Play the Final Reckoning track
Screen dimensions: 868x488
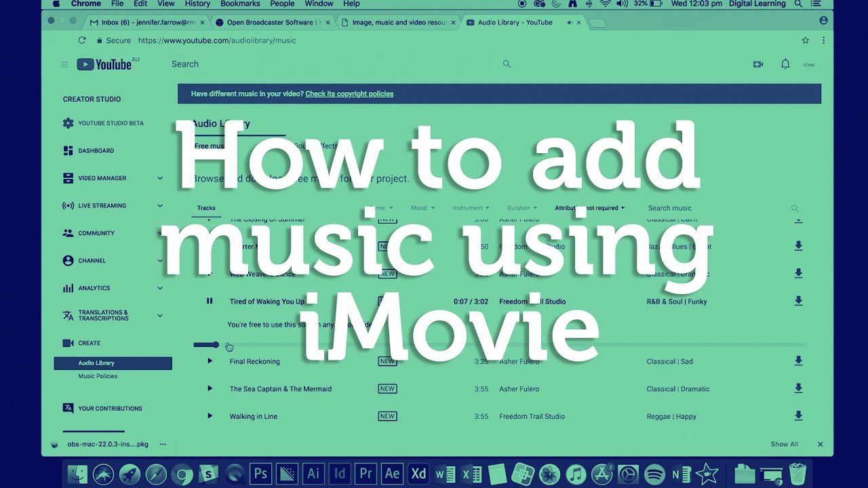coord(210,361)
